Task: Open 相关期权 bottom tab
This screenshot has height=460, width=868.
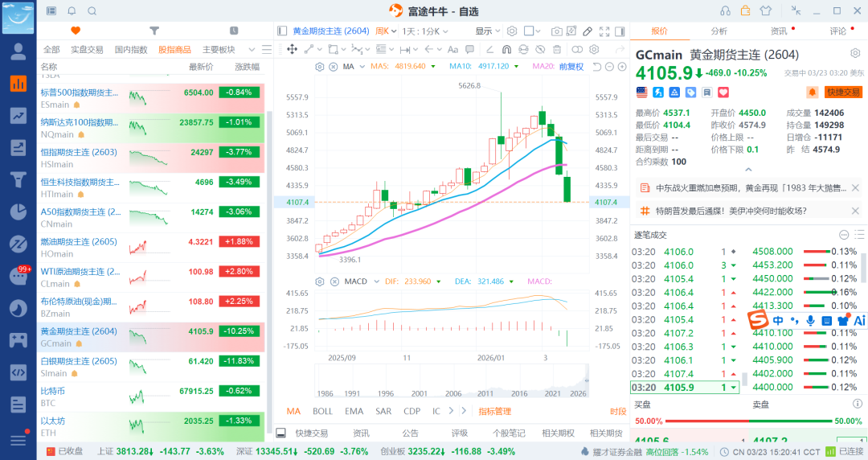Action: (558, 433)
